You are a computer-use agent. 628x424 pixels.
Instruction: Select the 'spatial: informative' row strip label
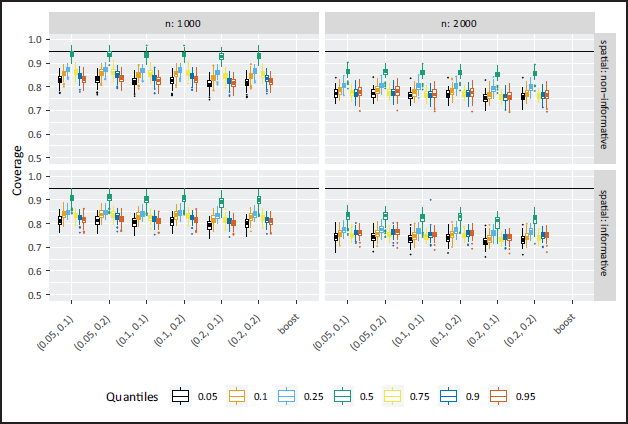click(605, 233)
